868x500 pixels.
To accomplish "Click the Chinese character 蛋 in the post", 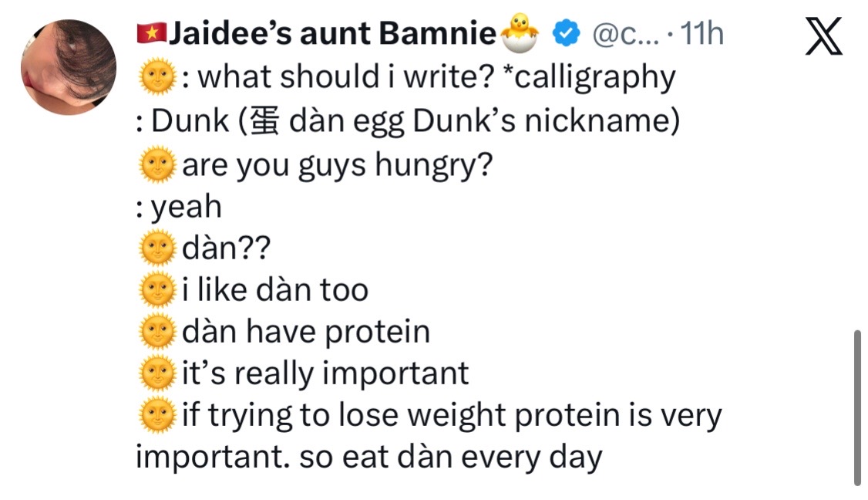I will (x=264, y=121).
